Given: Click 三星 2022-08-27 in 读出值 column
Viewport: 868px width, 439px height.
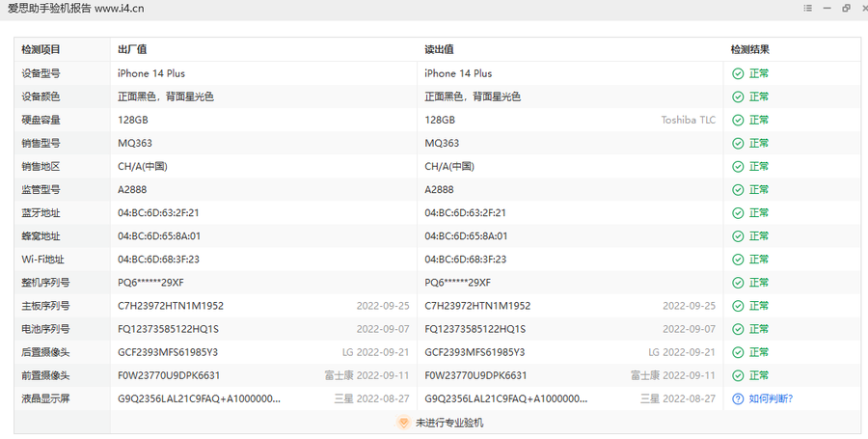Looking at the screenshot, I should click(678, 399).
